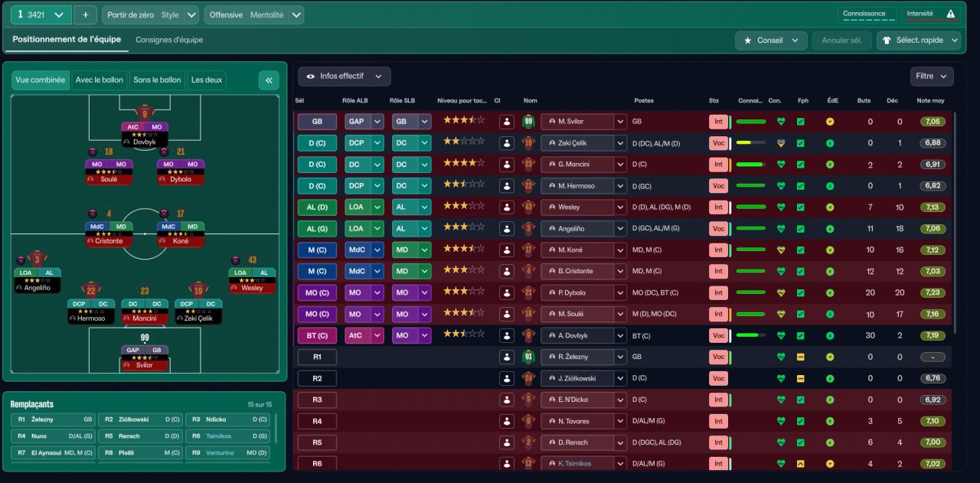Toggle the Fph checkbox for M. Soulé
This screenshot has width=980, height=483.
pos(801,315)
